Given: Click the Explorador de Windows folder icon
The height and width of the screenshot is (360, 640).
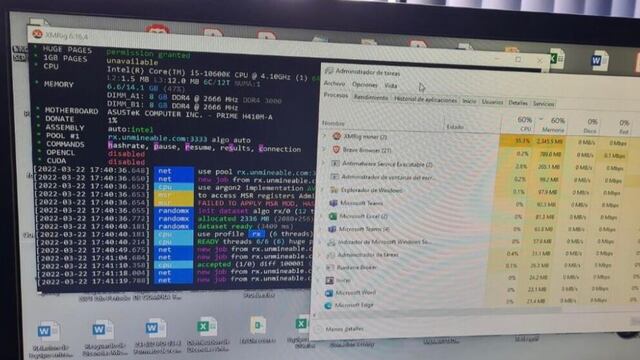Looking at the screenshot, I should click(x=334, y=190).
